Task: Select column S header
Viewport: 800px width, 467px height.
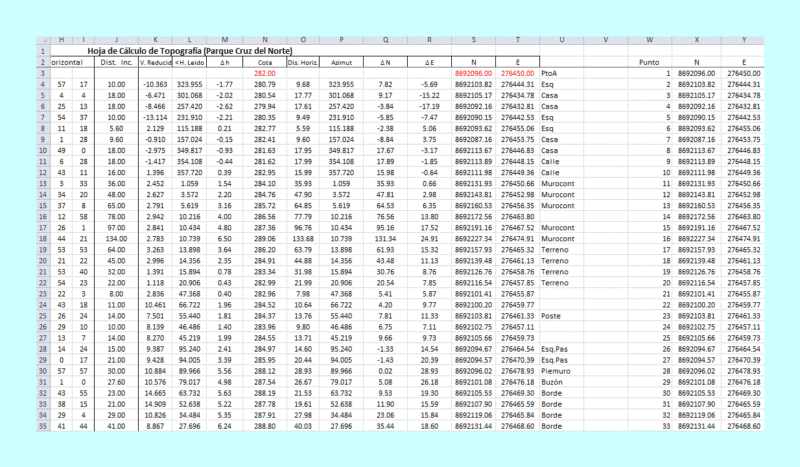Action: [x=473, y=40]
